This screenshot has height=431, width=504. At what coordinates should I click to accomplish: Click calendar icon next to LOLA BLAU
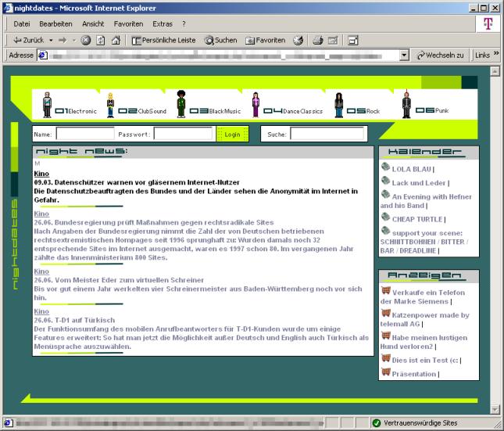pos(385,166)
